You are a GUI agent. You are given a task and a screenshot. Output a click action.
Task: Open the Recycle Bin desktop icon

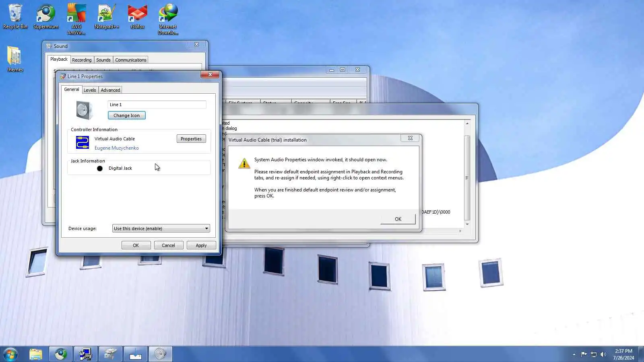15,16
